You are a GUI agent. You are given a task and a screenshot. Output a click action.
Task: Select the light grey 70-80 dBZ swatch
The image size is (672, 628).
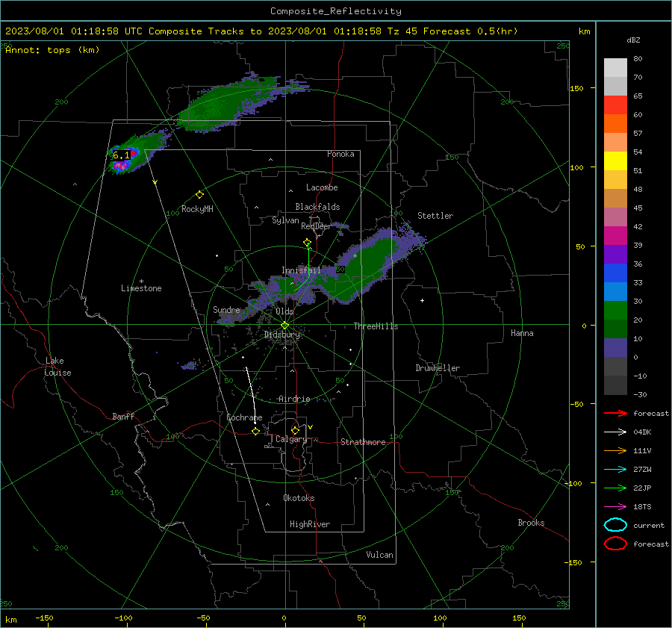(x=615, y=67)
